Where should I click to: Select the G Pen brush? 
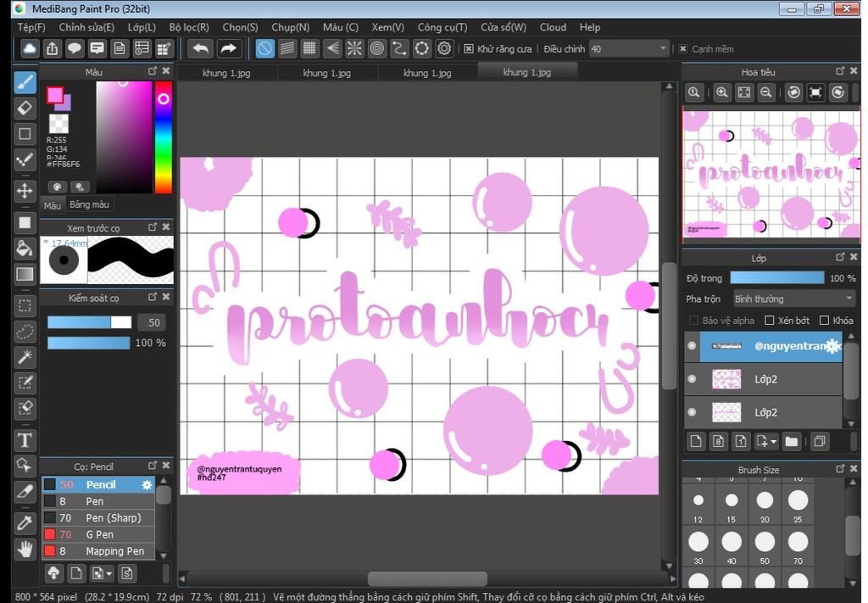coord(98,534)
